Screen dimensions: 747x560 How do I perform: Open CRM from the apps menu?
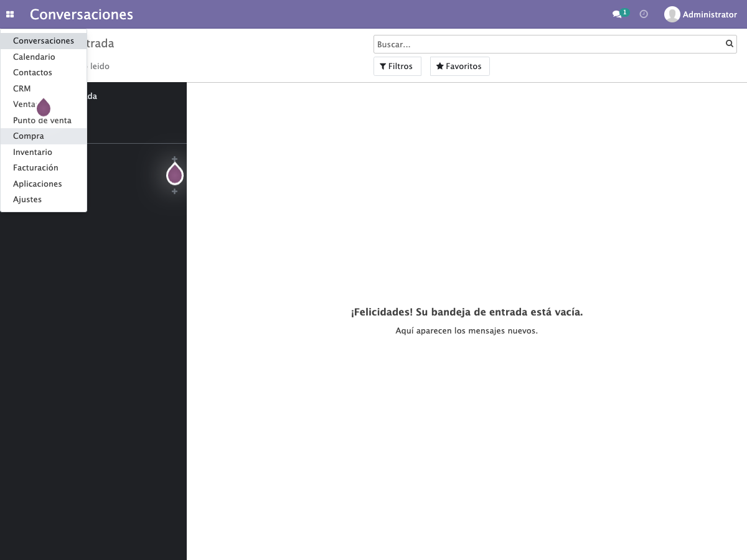(44, 88)
